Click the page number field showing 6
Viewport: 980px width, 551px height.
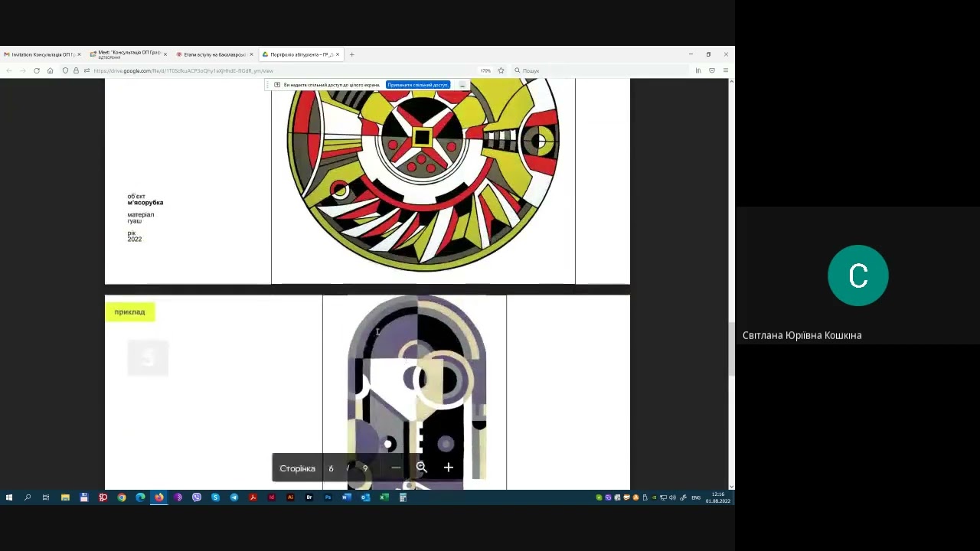pyautogui.click(x=332, y=468)
